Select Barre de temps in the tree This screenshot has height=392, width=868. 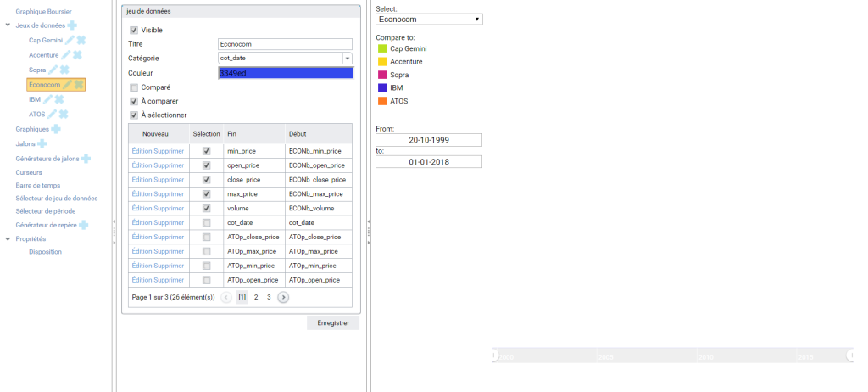(38, 185)
